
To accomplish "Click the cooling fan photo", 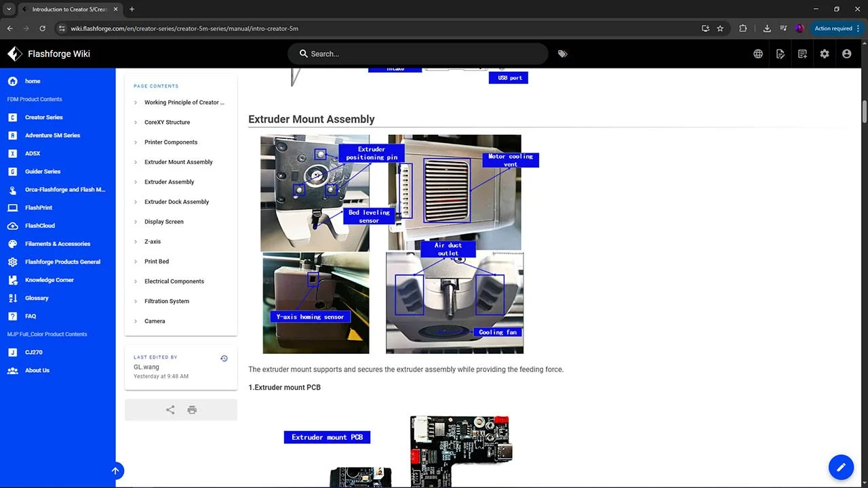I will (x=454, y=303).
